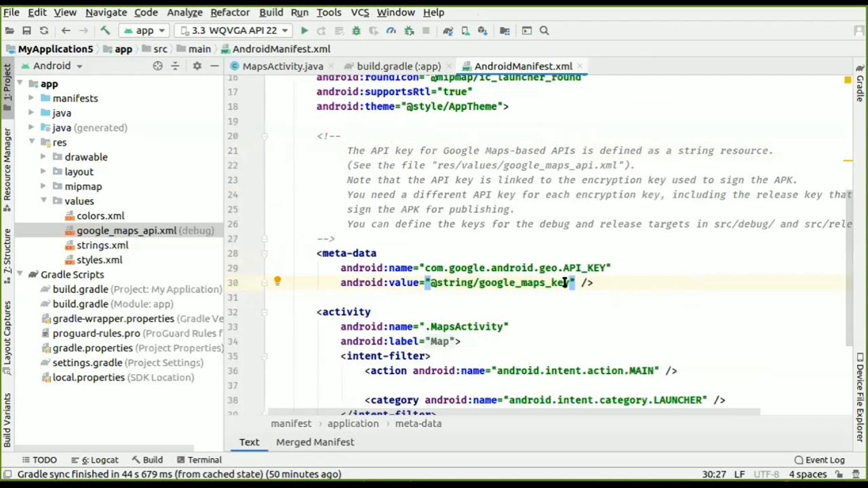Open SDK Manager icon

point(483,30)
